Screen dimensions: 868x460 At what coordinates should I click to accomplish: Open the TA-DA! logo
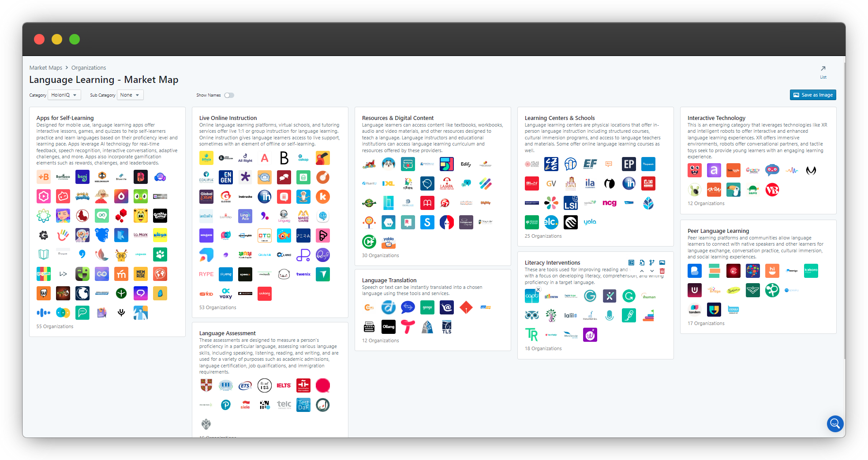coord(714,190)
